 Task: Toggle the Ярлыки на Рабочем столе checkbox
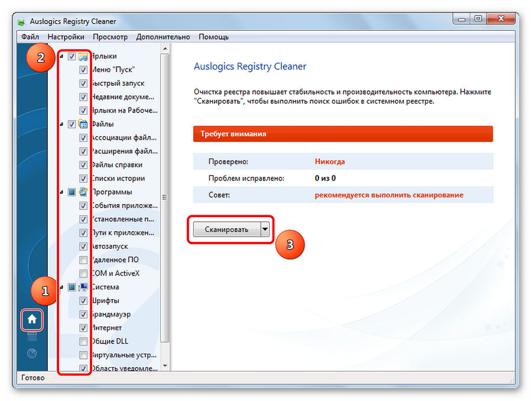[x=83, y=111]
